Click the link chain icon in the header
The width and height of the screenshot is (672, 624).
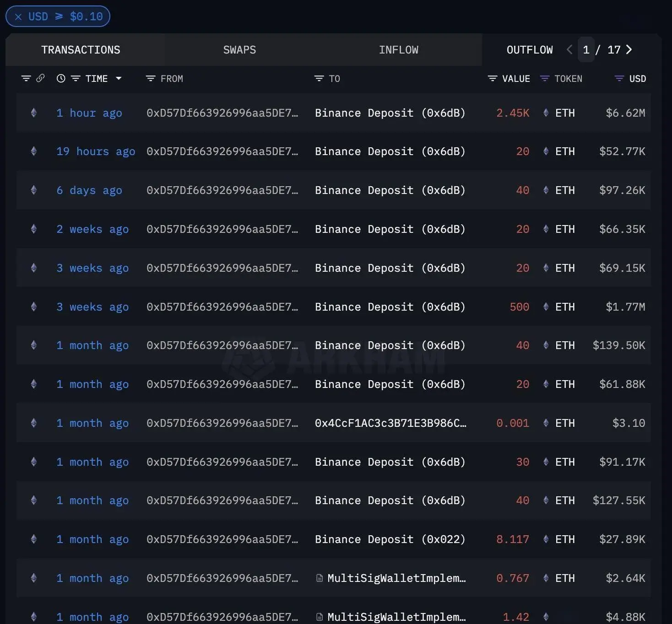tap(40, 78)
